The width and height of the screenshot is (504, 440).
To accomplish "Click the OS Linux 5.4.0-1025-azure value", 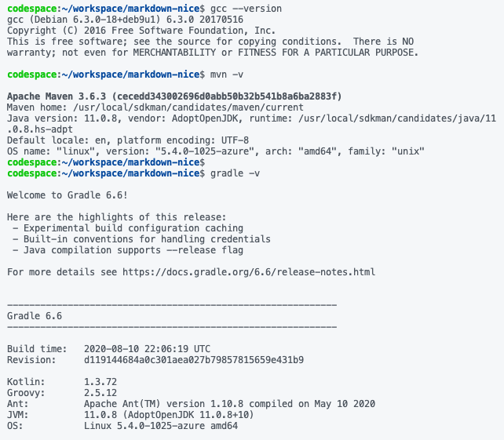I will (x=161, y=426).
